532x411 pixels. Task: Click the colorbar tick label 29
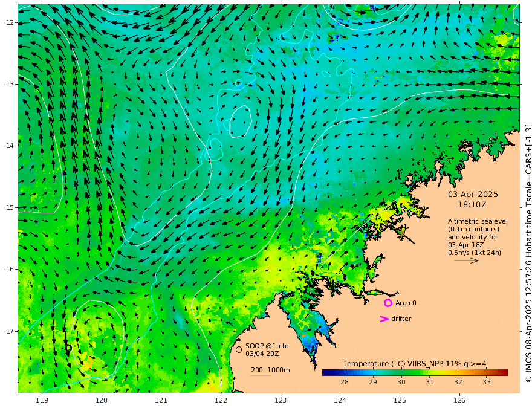[373, 382]
